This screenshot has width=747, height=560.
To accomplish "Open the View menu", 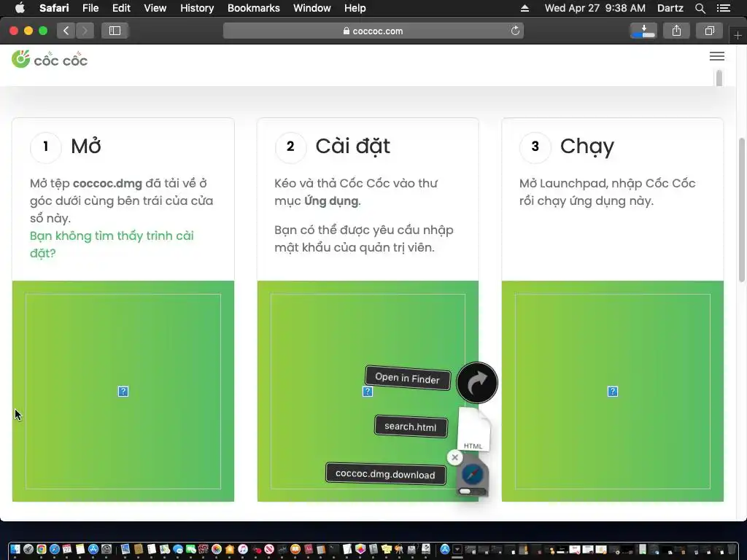I will pos(155,8).
